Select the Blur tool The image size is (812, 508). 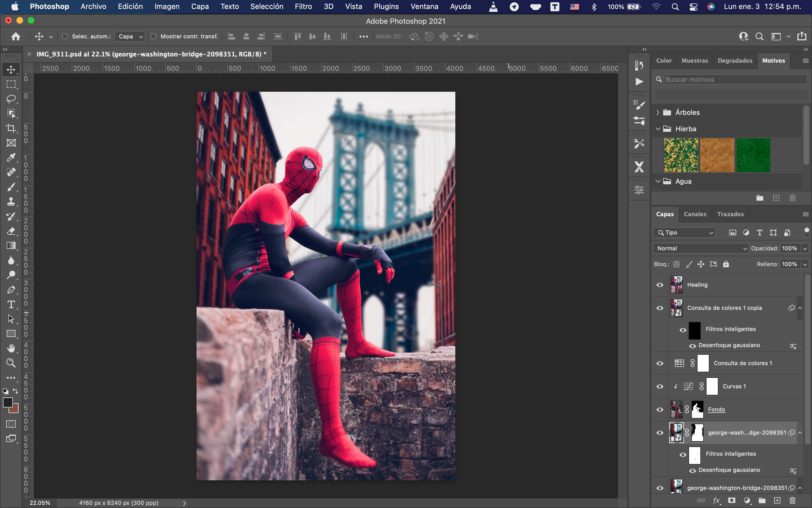pos(11,260)
